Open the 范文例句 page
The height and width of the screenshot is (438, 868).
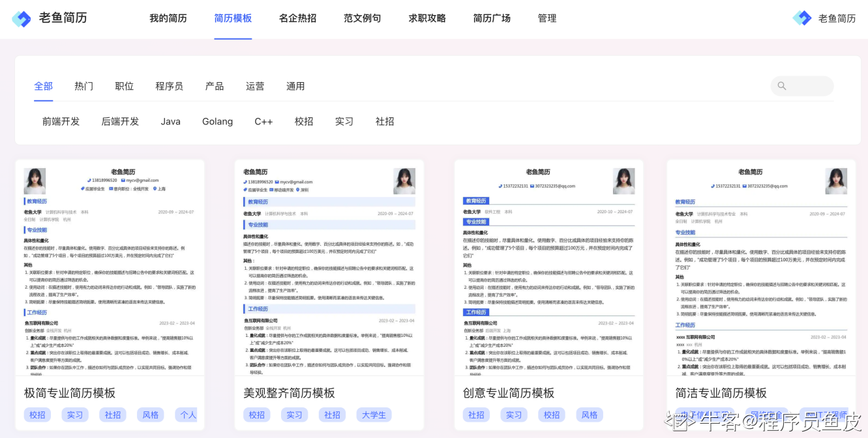(x=362, y=18)
